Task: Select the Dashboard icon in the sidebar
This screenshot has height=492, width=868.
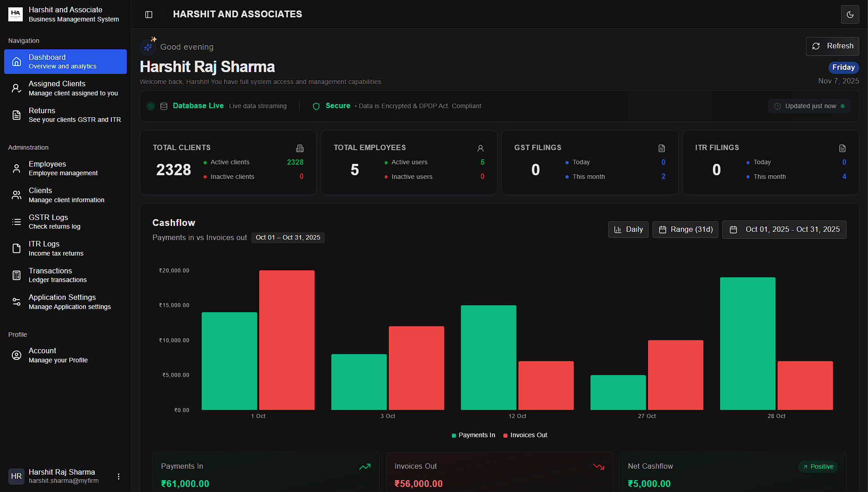Action: tap(16, 62)
